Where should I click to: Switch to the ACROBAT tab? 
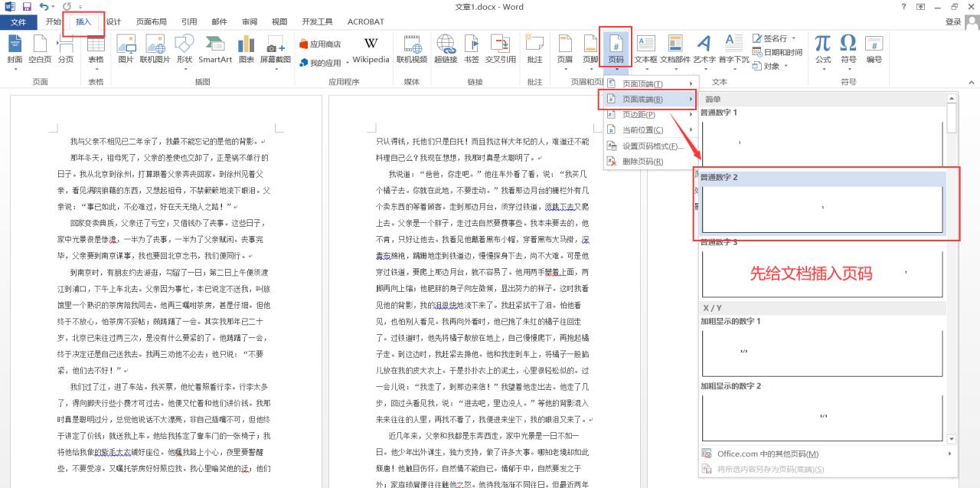pos(366,21)
